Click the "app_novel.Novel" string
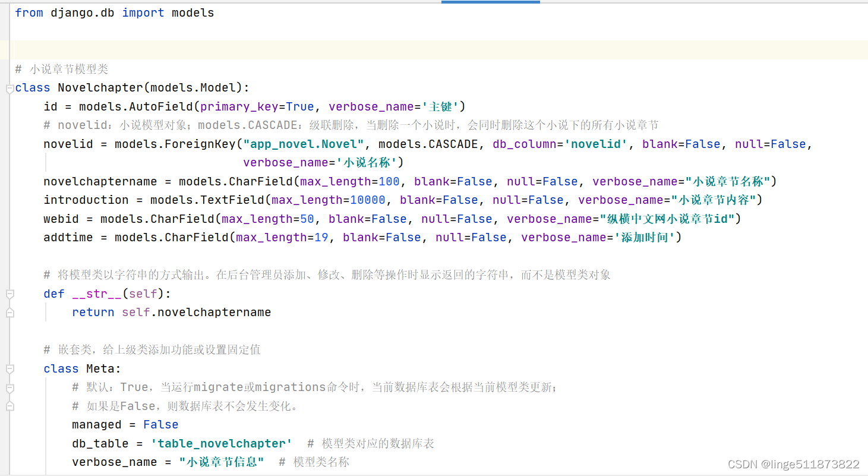The width and height of the screenshot is (868, 476). [304, 144]
